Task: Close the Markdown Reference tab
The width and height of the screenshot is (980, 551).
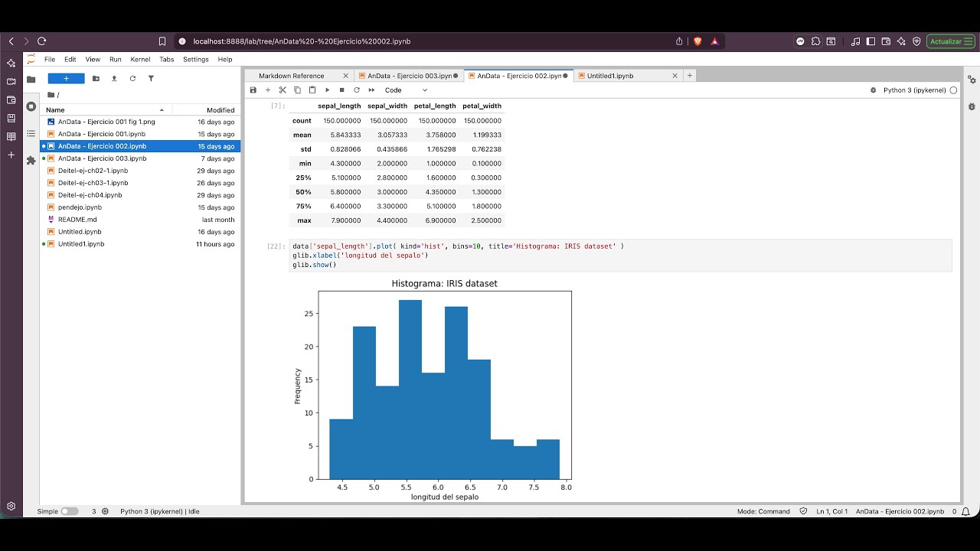Action: click(x=346, y=76)
